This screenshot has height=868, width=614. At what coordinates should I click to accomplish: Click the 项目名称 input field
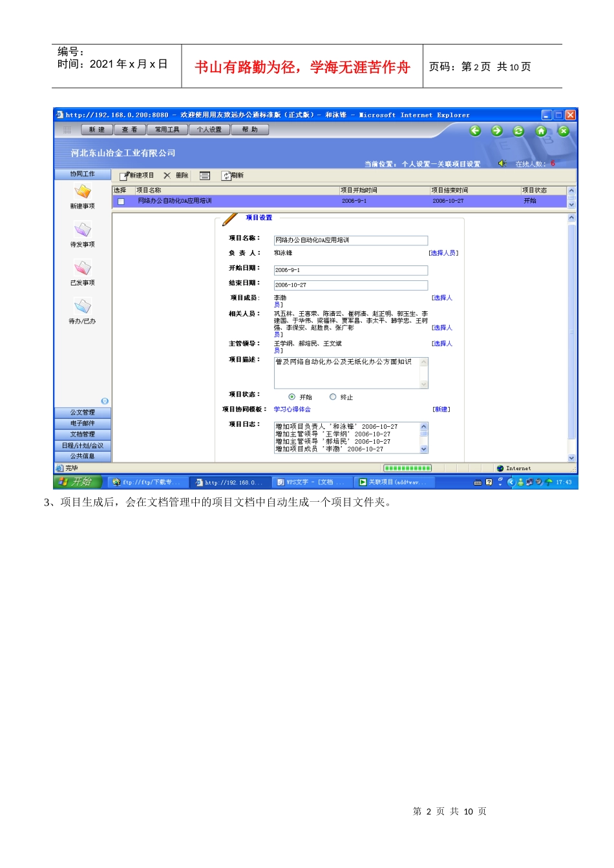tap(351, 240)
